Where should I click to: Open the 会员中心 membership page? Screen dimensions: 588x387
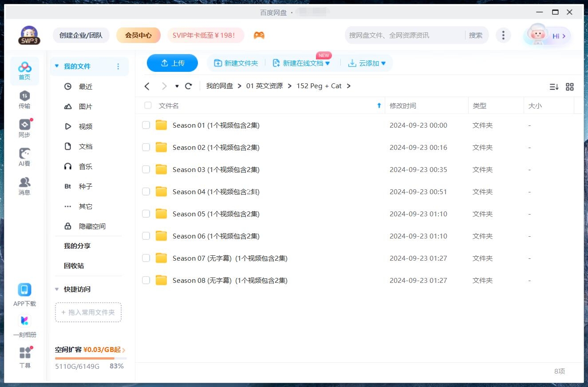pos(138,35)
